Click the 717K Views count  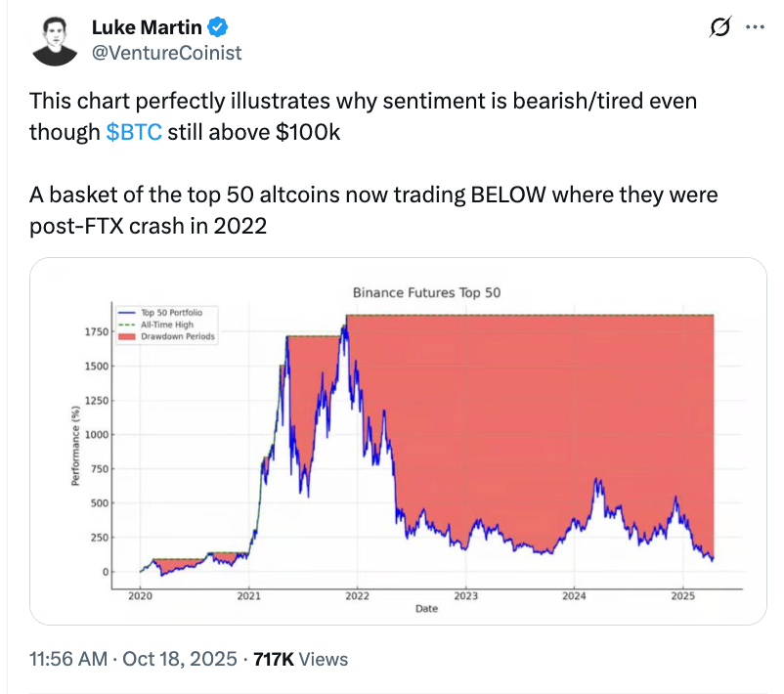click(x=300, y=660)
